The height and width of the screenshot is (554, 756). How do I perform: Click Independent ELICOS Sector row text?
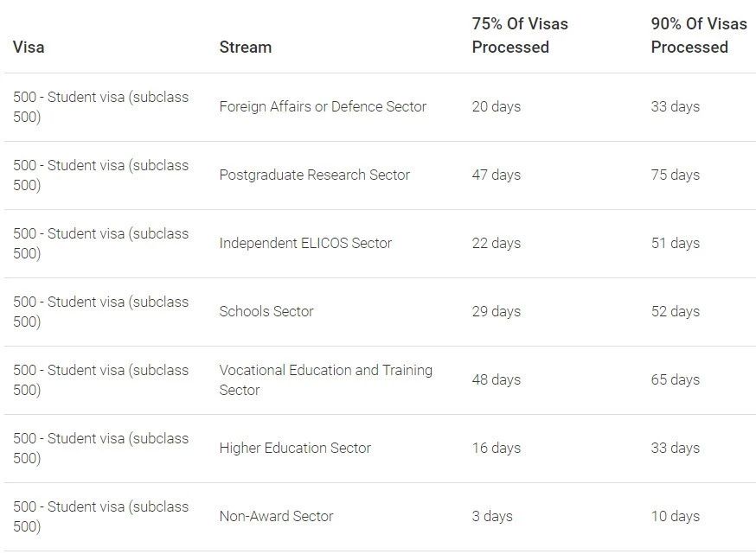point(305,243)
